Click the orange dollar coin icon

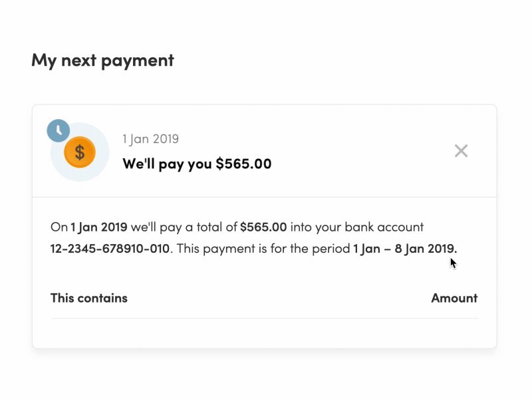tap(80, 153)
